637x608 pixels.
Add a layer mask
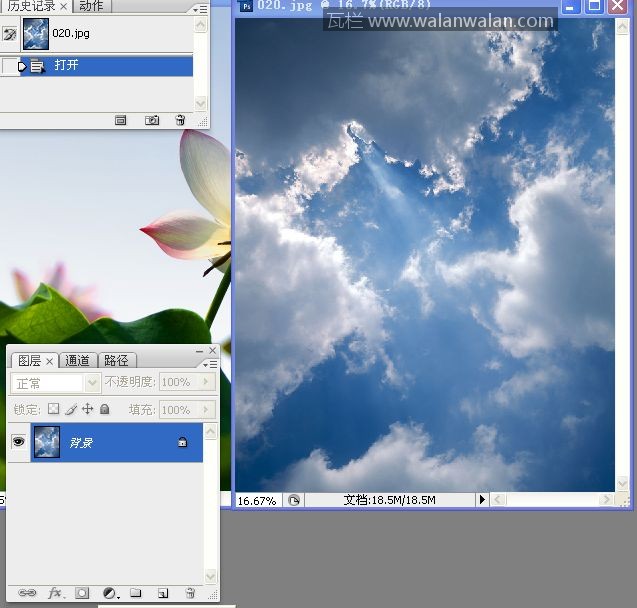82,593
